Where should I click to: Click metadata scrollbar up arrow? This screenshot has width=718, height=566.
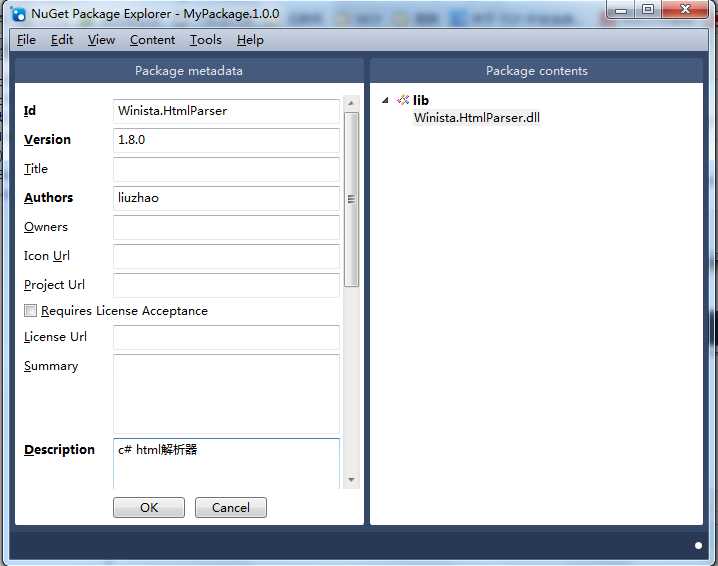(351, 103)
